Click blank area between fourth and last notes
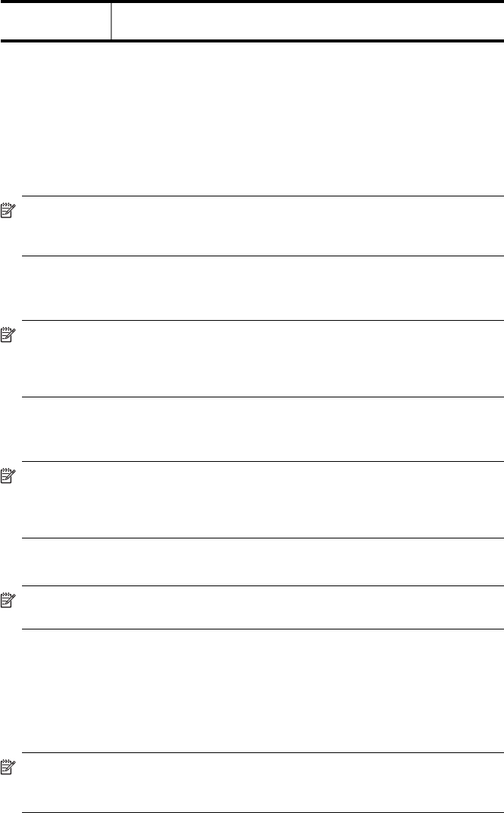This screenshot has height=813, width=504. coord(252,691)
